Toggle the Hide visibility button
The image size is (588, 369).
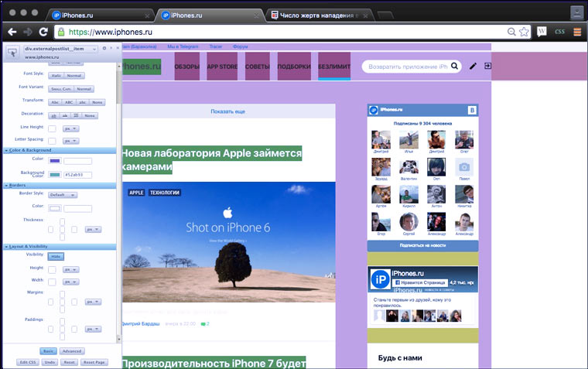(56, 257)
